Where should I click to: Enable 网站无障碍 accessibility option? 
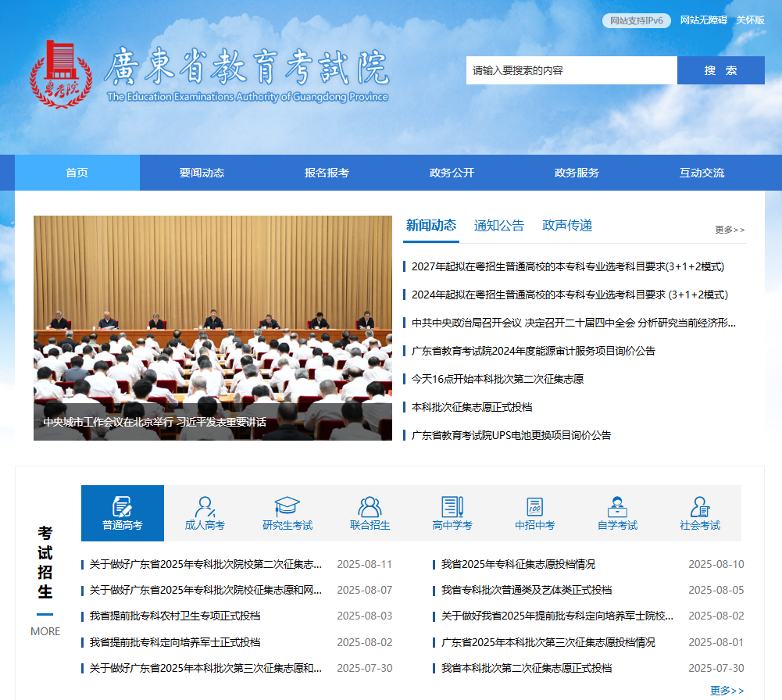703,20
